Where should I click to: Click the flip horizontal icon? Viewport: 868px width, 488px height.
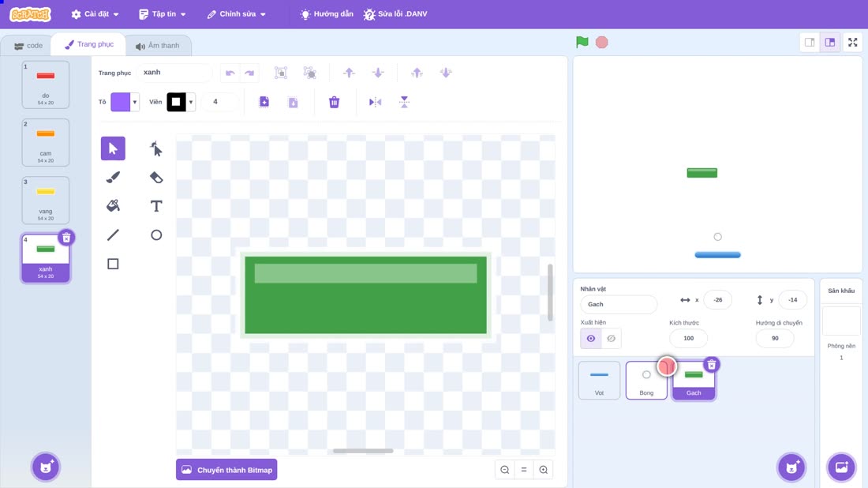tap(375, 102)
